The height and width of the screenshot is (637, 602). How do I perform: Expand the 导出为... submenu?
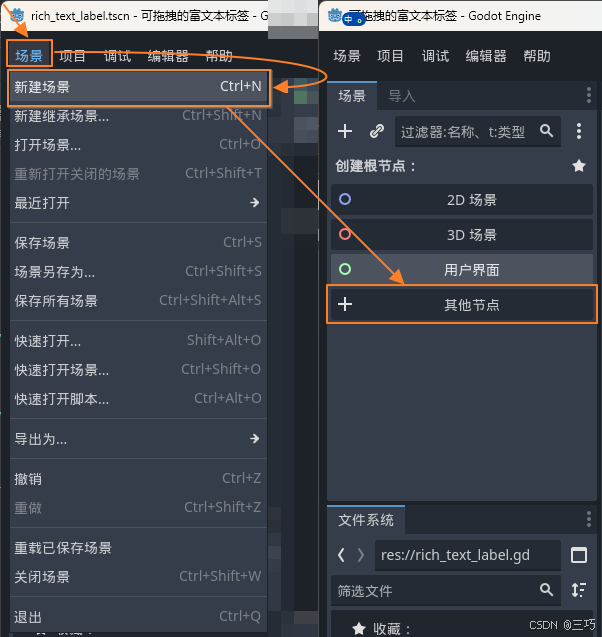pyautogui.click(x=139, y=439)
